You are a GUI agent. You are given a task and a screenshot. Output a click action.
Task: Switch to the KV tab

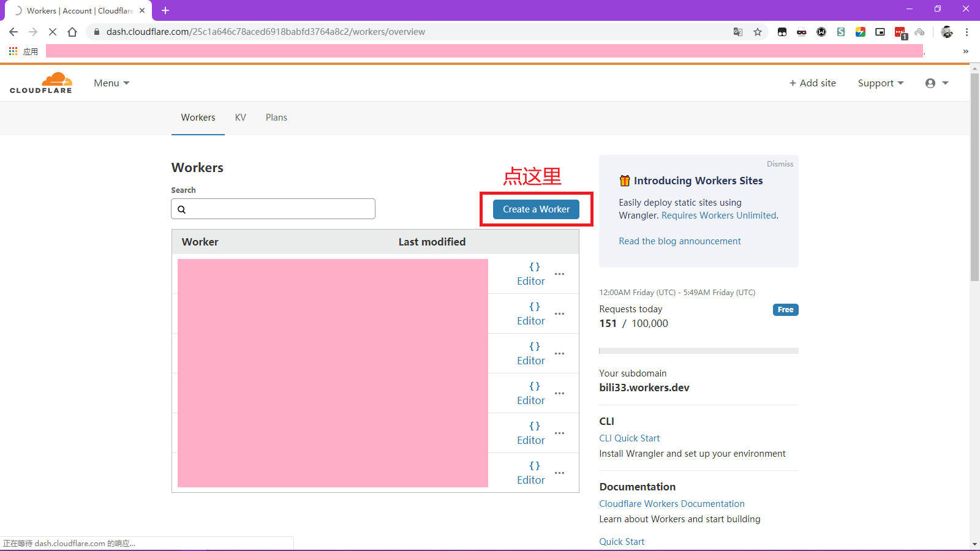[x=240, y=118]
